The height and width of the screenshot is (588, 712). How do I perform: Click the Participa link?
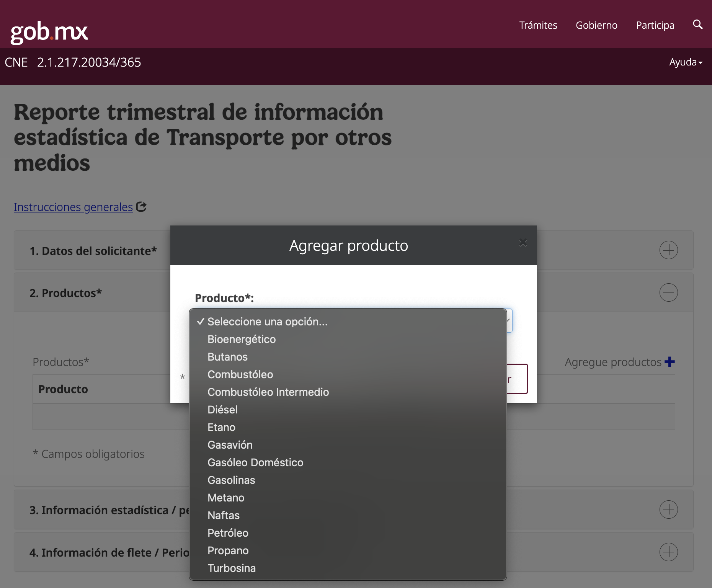pos(655,25)
